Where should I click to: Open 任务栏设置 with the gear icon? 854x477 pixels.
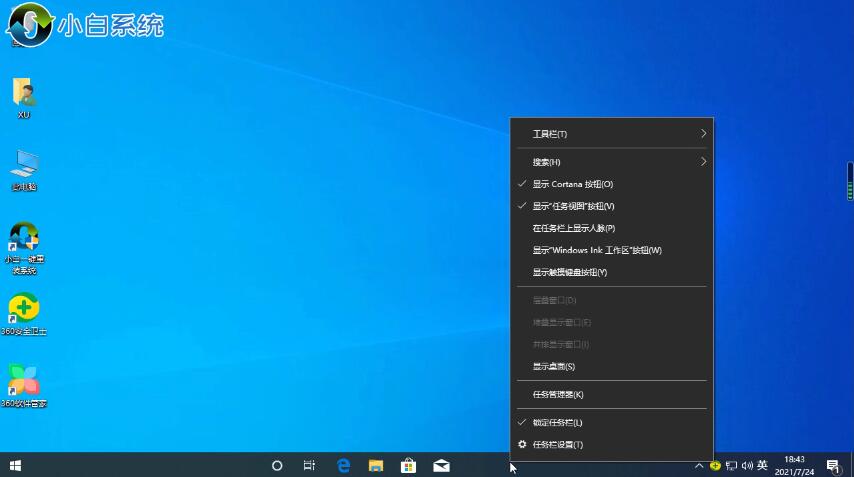coord(557,445)
